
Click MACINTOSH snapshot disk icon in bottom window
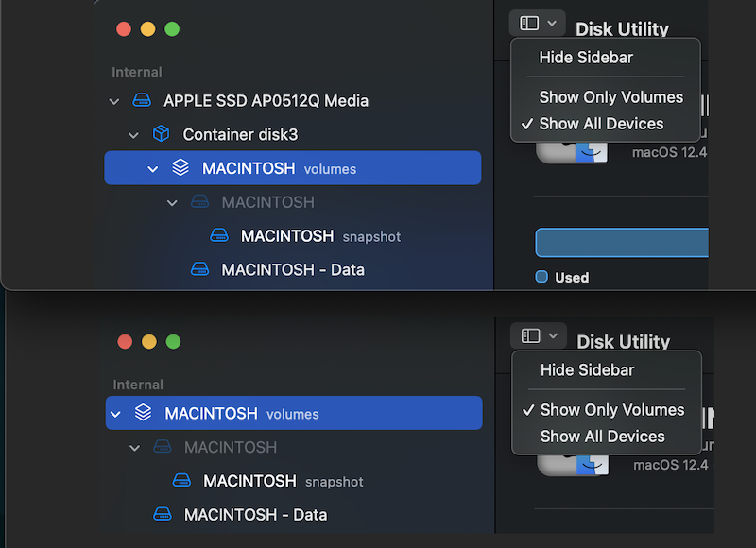(x=181, y=480)
